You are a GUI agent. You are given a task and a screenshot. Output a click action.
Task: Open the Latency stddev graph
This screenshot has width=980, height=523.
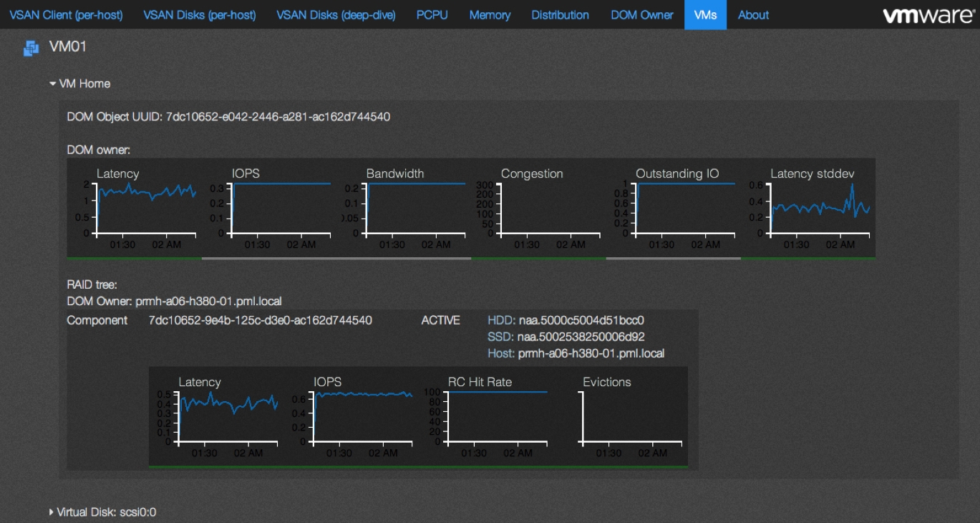click(808, 208)
